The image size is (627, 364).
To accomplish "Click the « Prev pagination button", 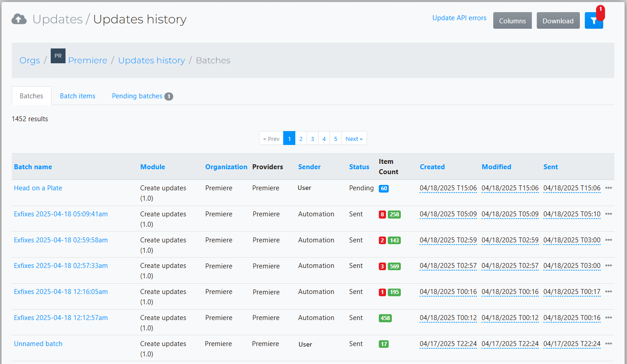I will pos(271,139).
